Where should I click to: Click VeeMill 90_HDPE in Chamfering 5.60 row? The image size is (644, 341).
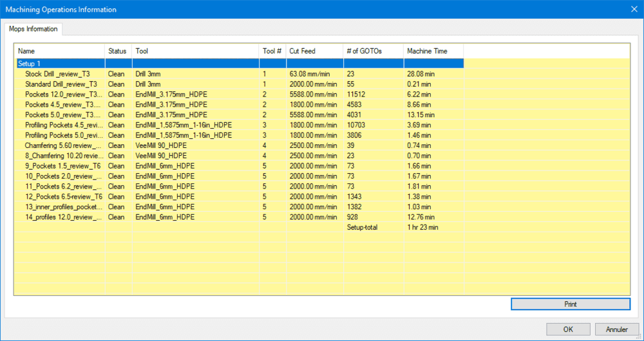(161, 145)
